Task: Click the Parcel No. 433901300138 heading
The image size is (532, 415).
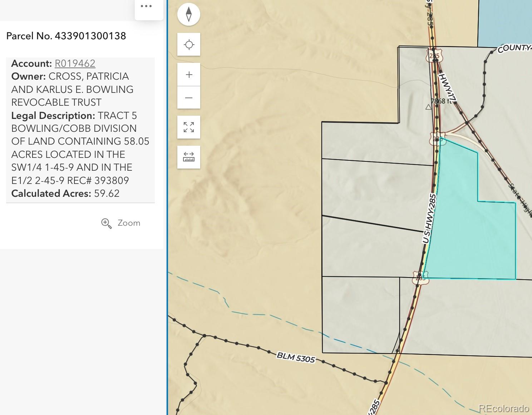Action: [x=66, y=36]
